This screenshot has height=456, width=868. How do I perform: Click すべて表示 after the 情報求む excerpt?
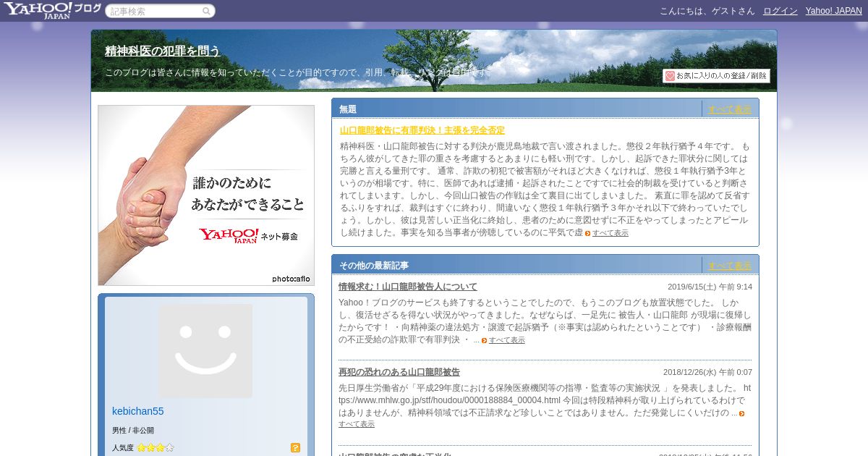507,340
